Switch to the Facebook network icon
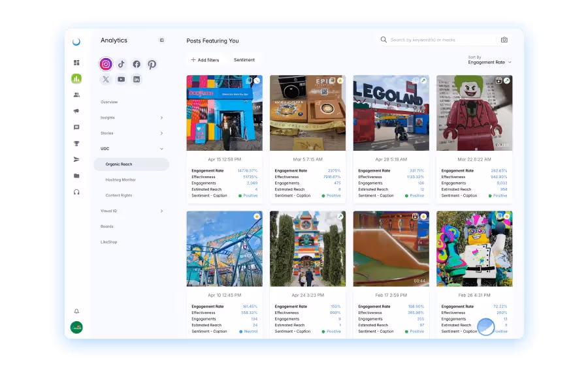This screenshot has width=588, height=372. point(137,64)
